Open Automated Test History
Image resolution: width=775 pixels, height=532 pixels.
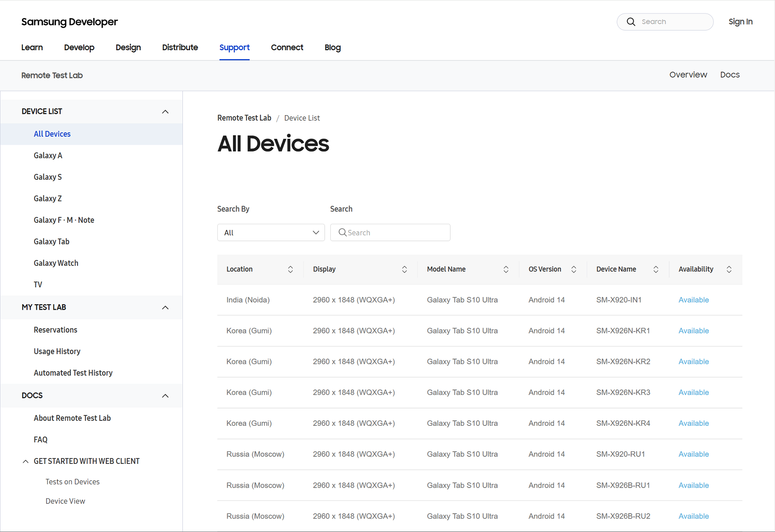[73, 373]
